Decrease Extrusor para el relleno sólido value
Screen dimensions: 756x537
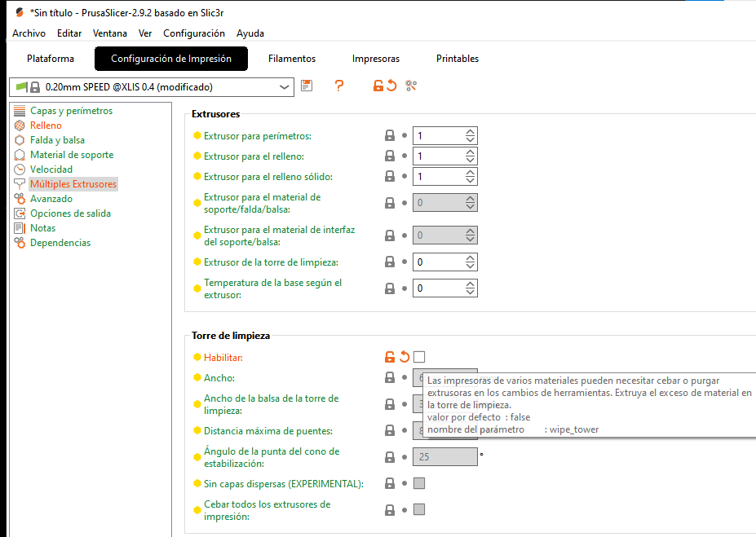coord(470,180)
